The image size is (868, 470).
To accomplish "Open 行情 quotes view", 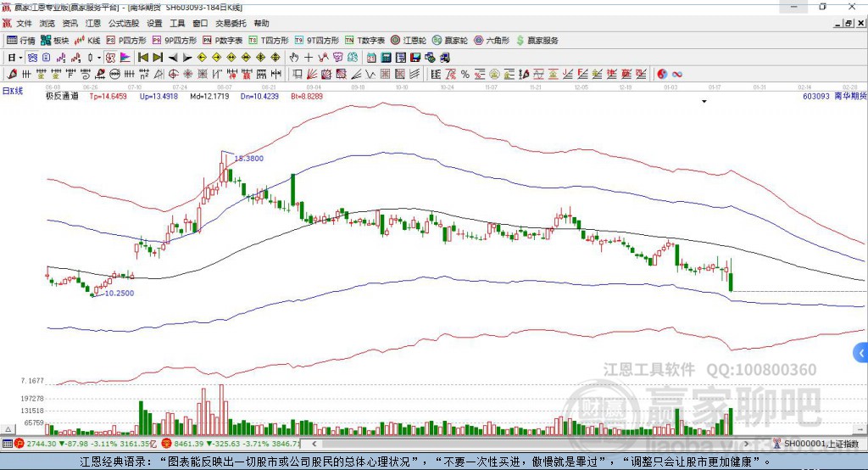I will (21, 41).
